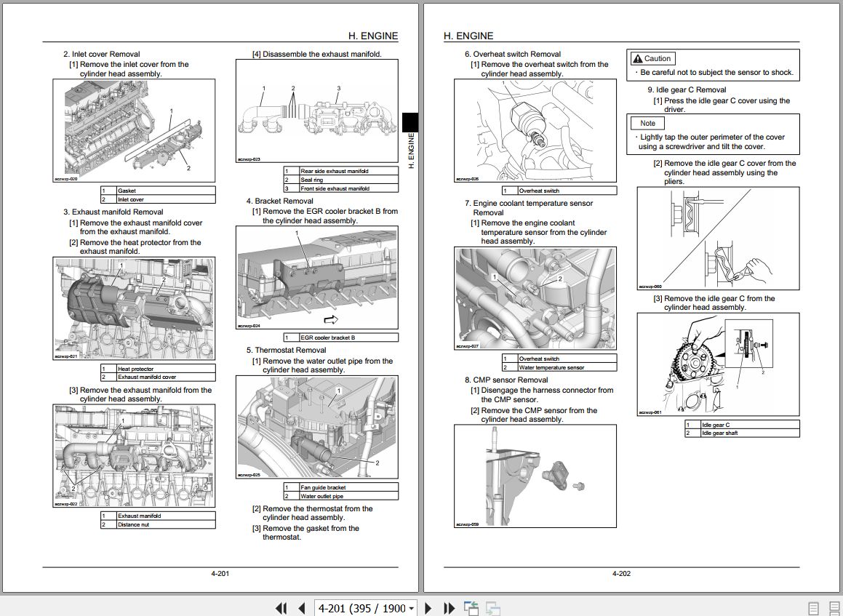Image resolution: width=843 pixels, height=616 pixels.
Task: Select the CMP sensor figure acrwzp-059
Action: (535, 475)
